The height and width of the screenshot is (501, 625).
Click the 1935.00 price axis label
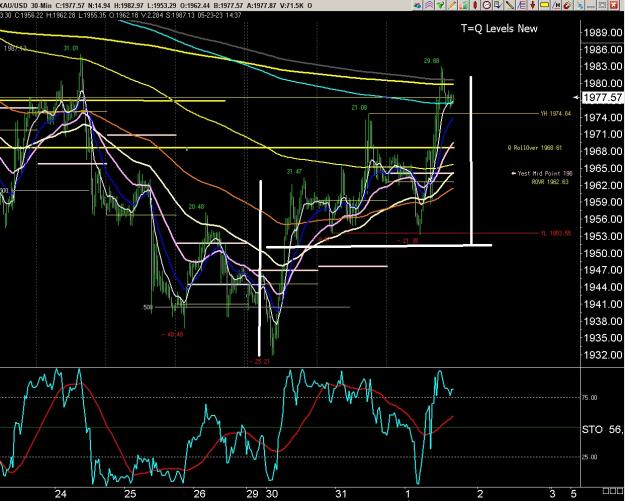pyautogui.click(x=603, y=338)
